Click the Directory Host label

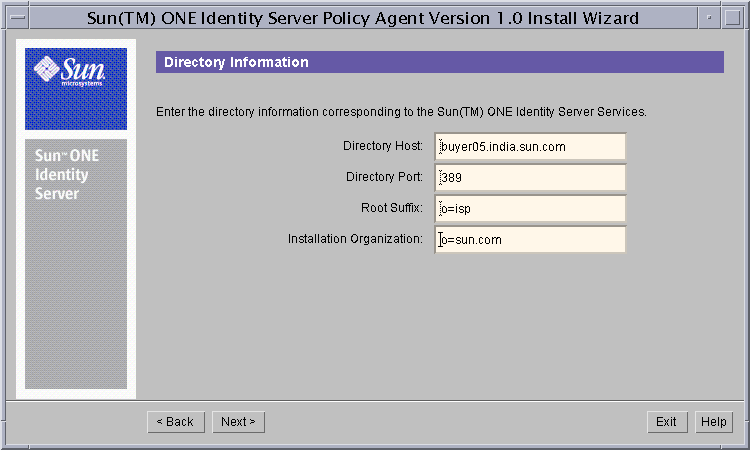pyautogui.click(x=383, y=146)
